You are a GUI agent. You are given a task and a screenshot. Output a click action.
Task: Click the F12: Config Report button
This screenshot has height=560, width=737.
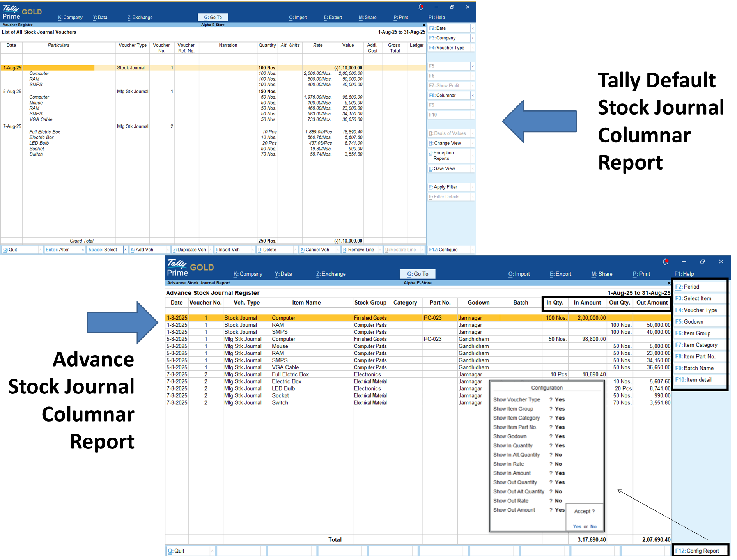pos(700,551)
